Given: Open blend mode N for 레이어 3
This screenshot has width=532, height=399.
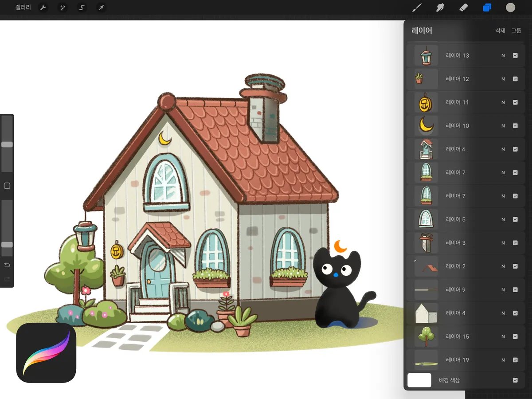Looking at the screenshot, I should pyautogui.click(x=503, y=243).
